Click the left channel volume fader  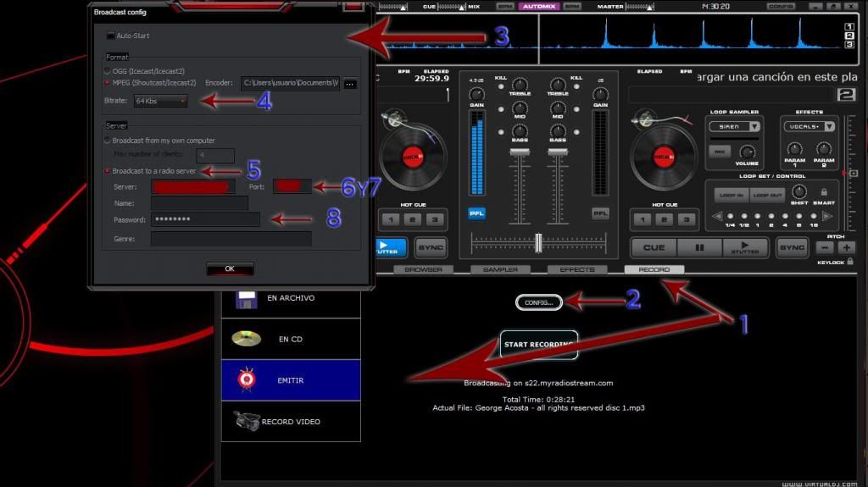520,152
